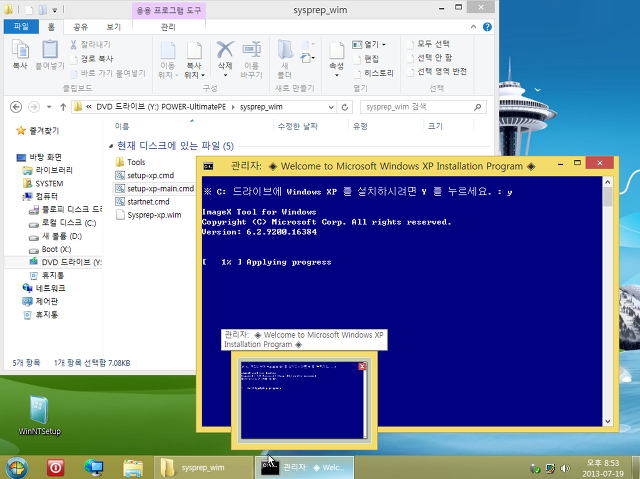Collapse the ribbon with the chevron arrow
The image size is (640, 479).
473,27
